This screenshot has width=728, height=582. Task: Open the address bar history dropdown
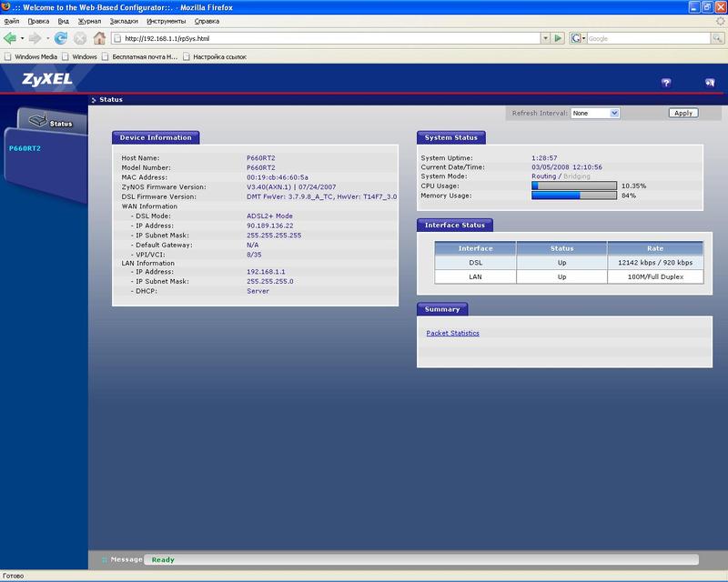coord(545,38)
